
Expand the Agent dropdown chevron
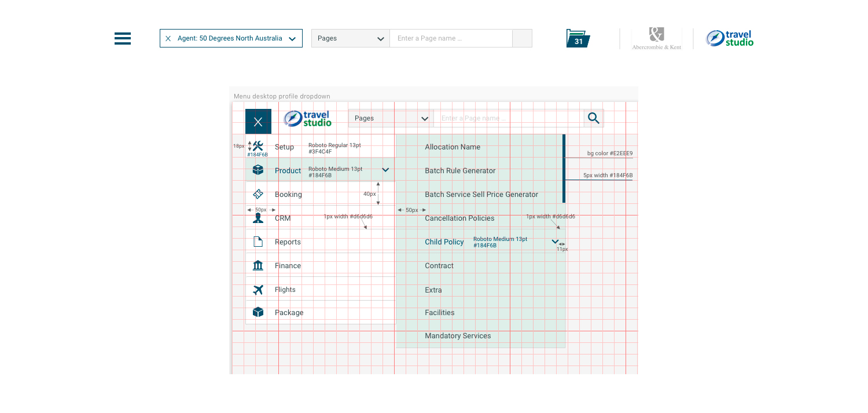(x=292, y=39)
